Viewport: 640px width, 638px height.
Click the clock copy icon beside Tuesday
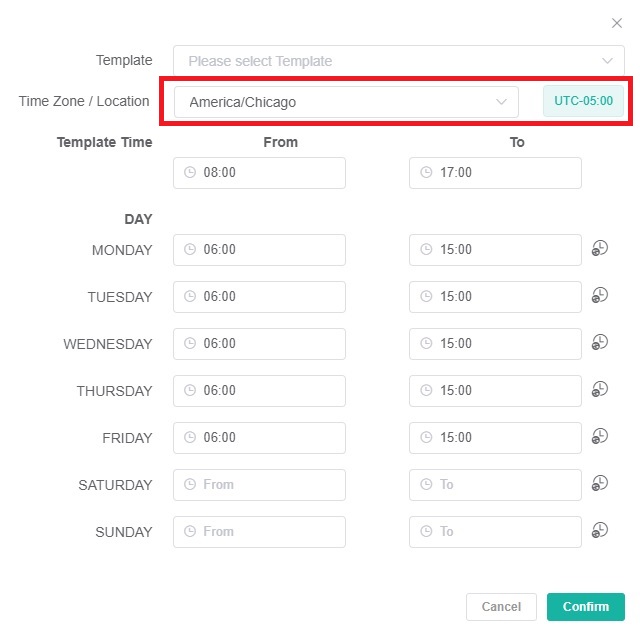[x=600, y=295]
